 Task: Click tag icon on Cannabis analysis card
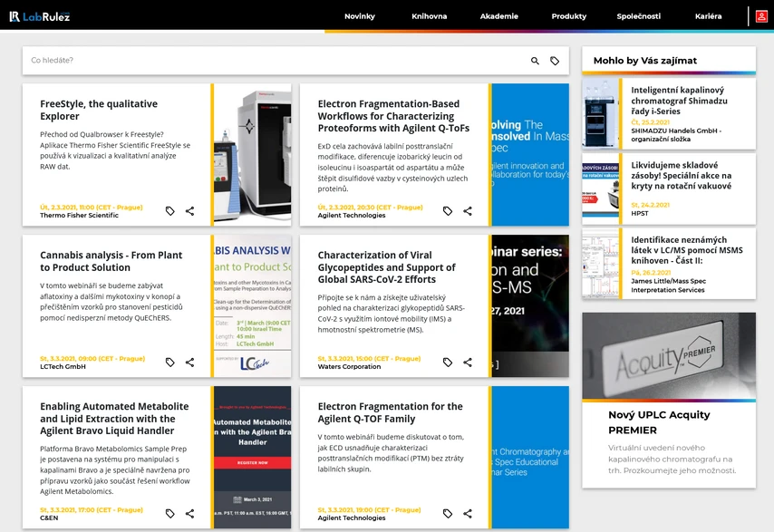coord(170,363)
